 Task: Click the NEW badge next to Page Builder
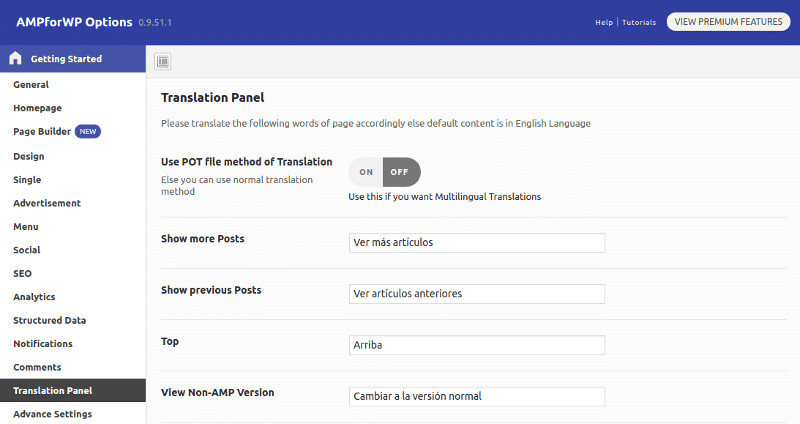coord(88,132)
